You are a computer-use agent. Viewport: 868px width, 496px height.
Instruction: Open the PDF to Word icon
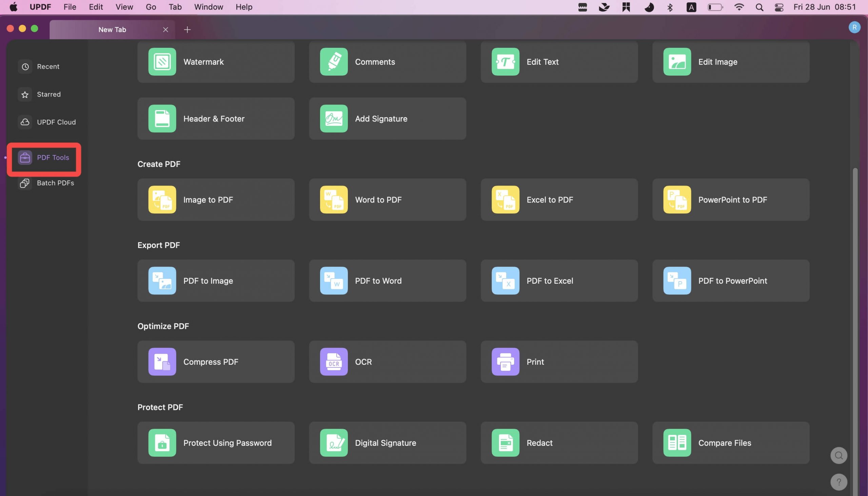pos(334,281)
